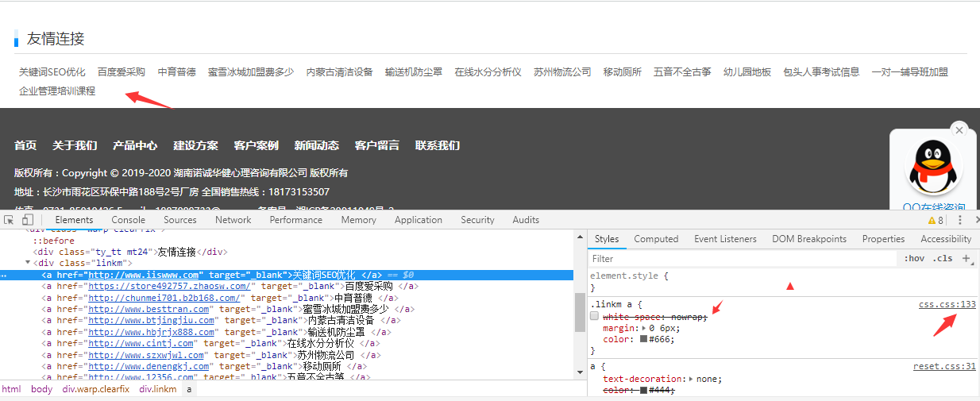
Task: Open the Accessibility sidebar tab
Action: 946,239
